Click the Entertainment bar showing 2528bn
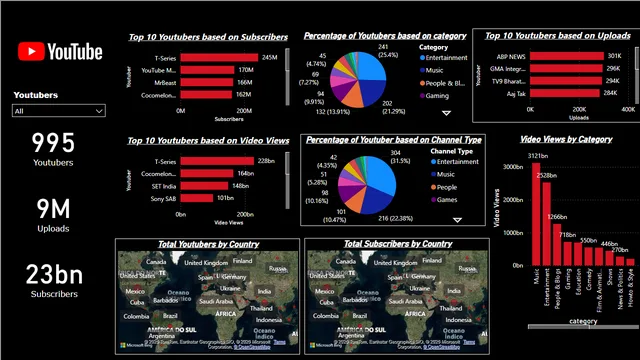Image resolution: width=640 pixels, height=360 pixels. (547, 224)
